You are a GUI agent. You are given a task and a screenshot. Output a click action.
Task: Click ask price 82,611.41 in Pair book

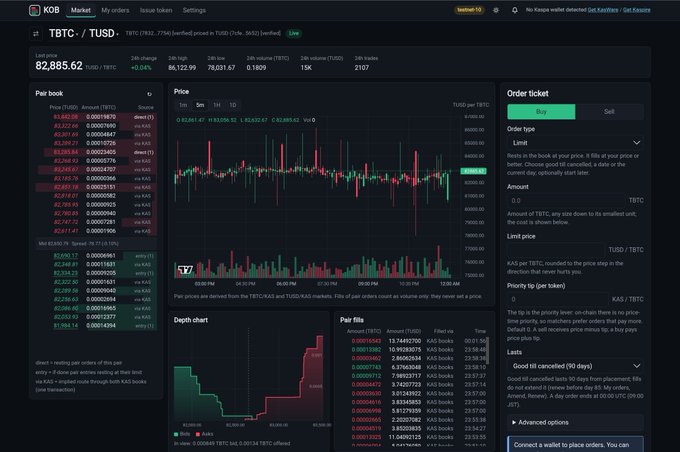coord(65,231)
